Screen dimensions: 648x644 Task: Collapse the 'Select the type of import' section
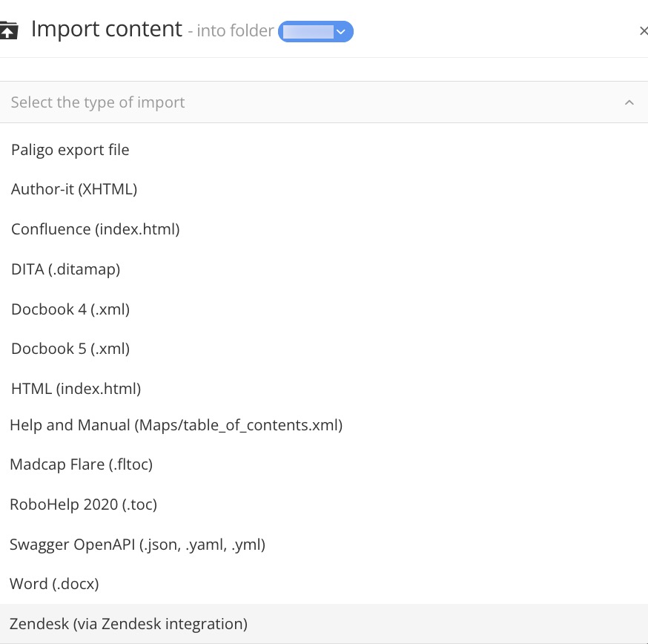coord(629,102)
